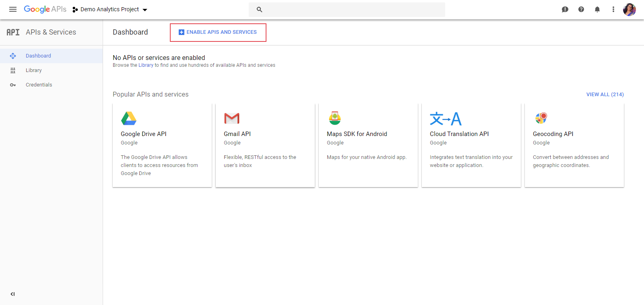
Task: Open the Google Drive API card
Action: 162,145
